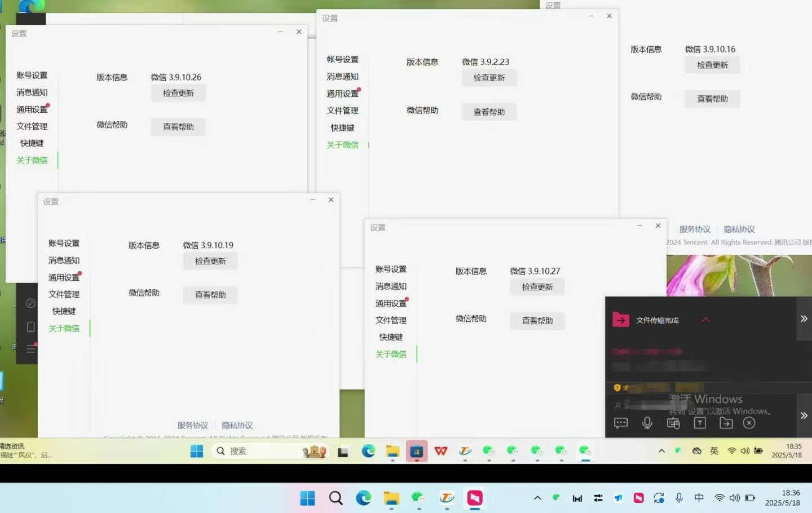Open Search magnifier on local taskbar
The width and height of the screenshot is (812, 513).
click(336, 498)
